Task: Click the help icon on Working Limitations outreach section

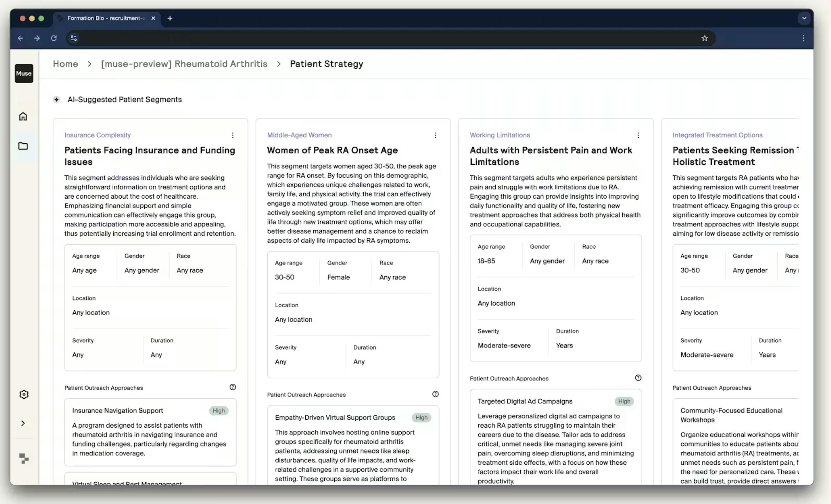Action: click(638, 378)
